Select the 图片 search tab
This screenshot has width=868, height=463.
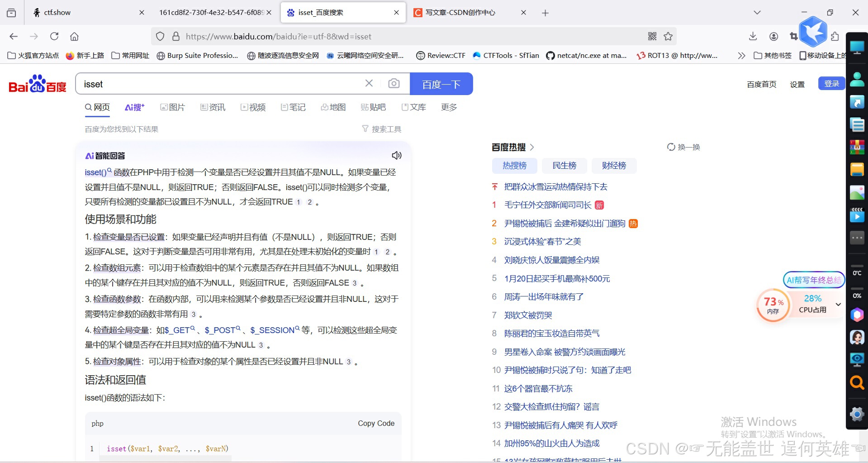[173, 107]
